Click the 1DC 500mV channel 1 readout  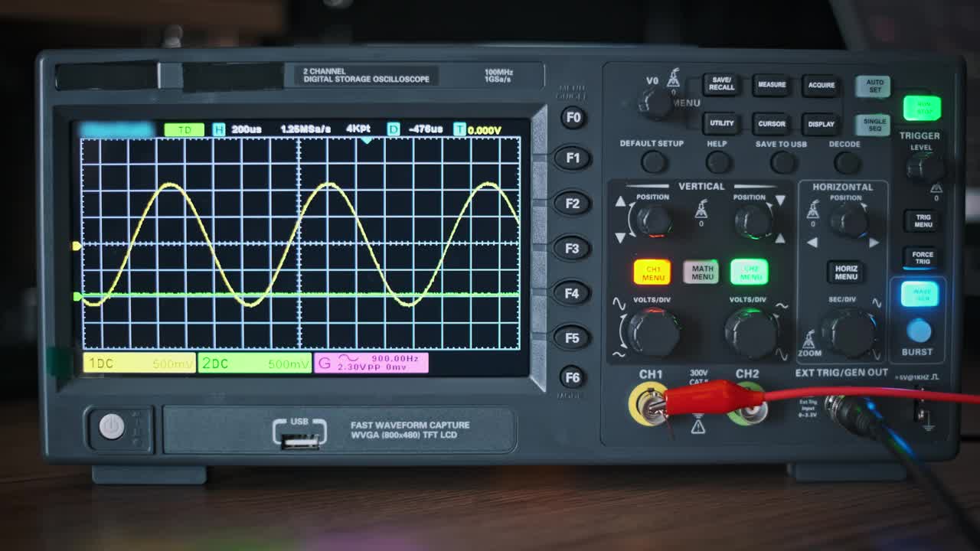point(139,364)
